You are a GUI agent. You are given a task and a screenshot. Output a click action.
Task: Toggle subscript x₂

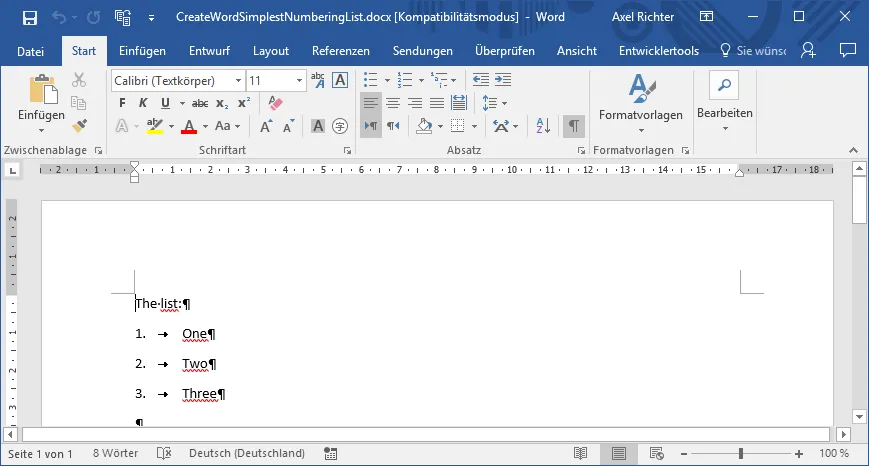(222, 104)
